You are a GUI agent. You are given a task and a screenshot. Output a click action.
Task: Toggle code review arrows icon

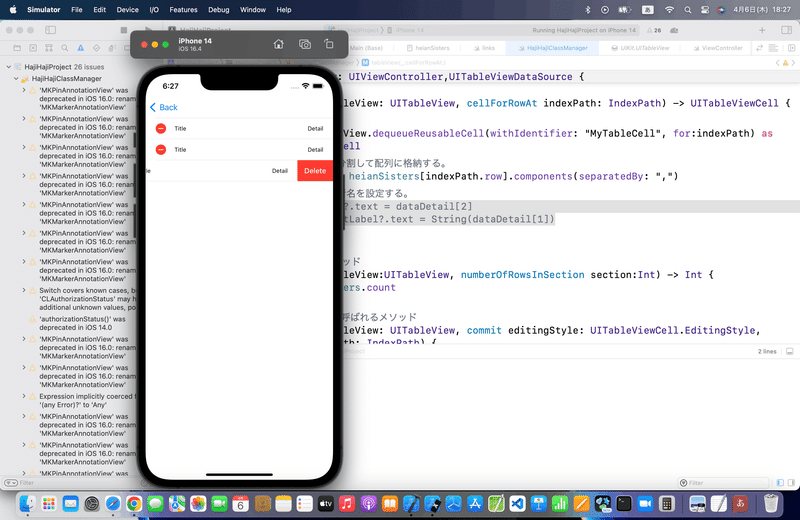coord(759,48)
